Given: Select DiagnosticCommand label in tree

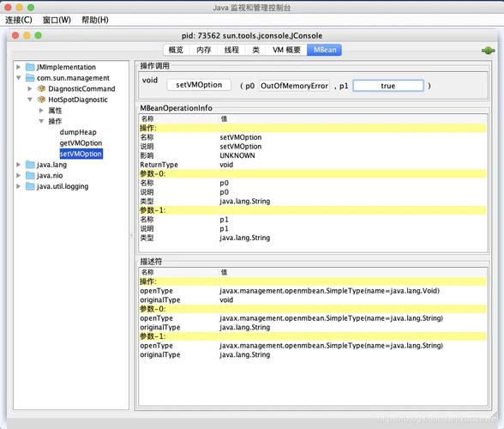Looking at the screenshot, I should tap(81, 88).
